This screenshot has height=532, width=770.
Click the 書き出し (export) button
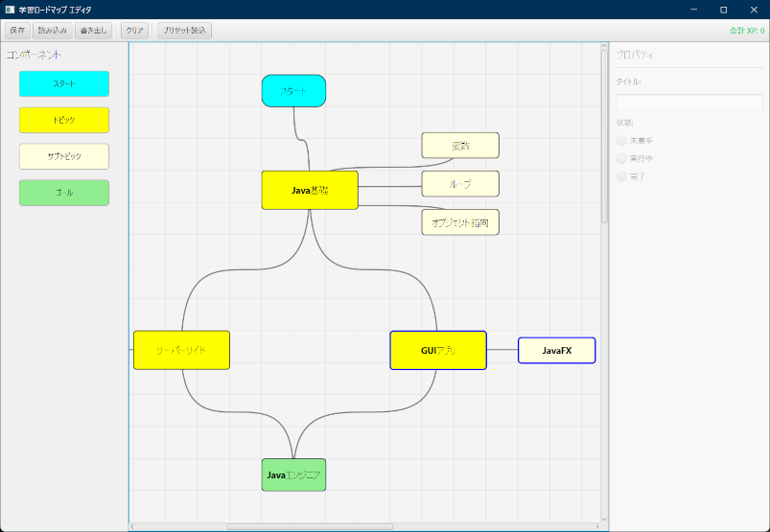93,31
